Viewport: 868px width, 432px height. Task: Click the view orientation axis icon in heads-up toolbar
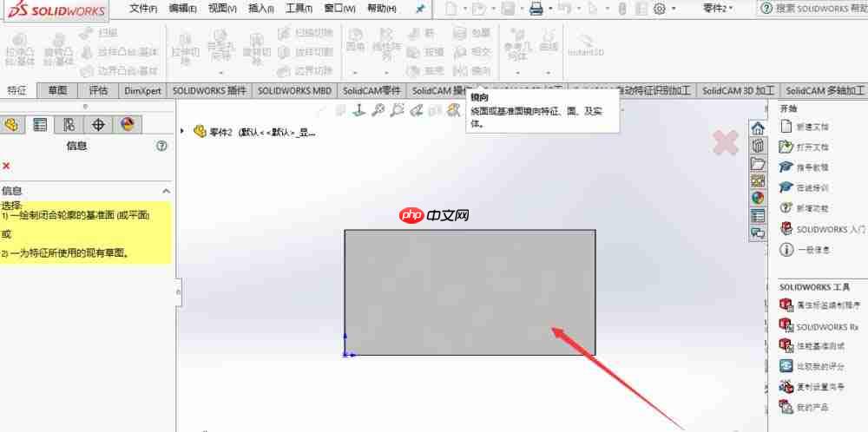click(359, 110)
